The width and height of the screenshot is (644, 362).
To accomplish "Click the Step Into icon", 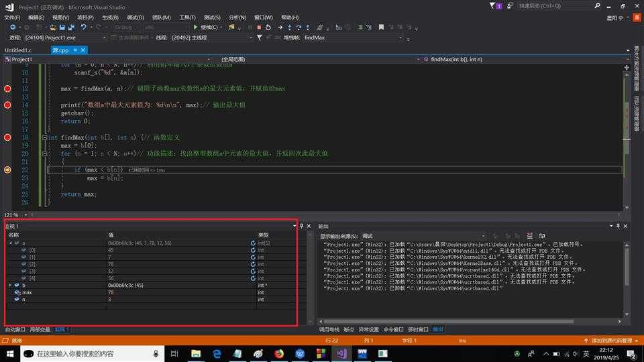I will pos(290,27).
